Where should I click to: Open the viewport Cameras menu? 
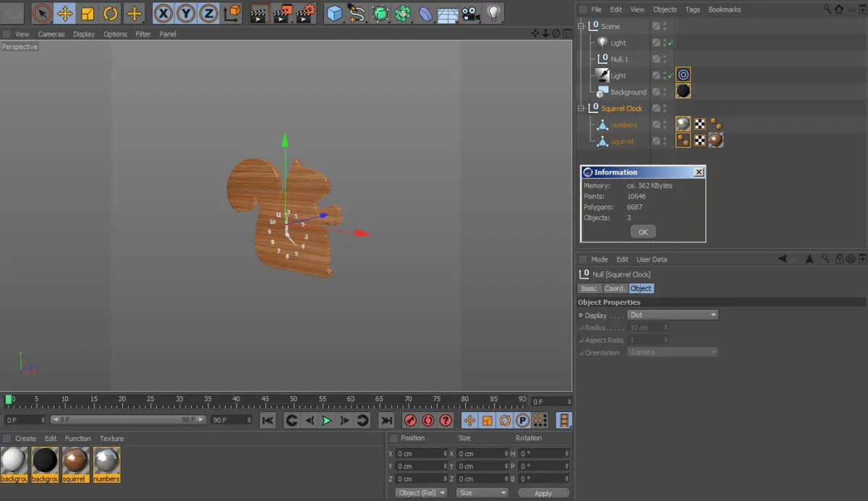(51, 34)
